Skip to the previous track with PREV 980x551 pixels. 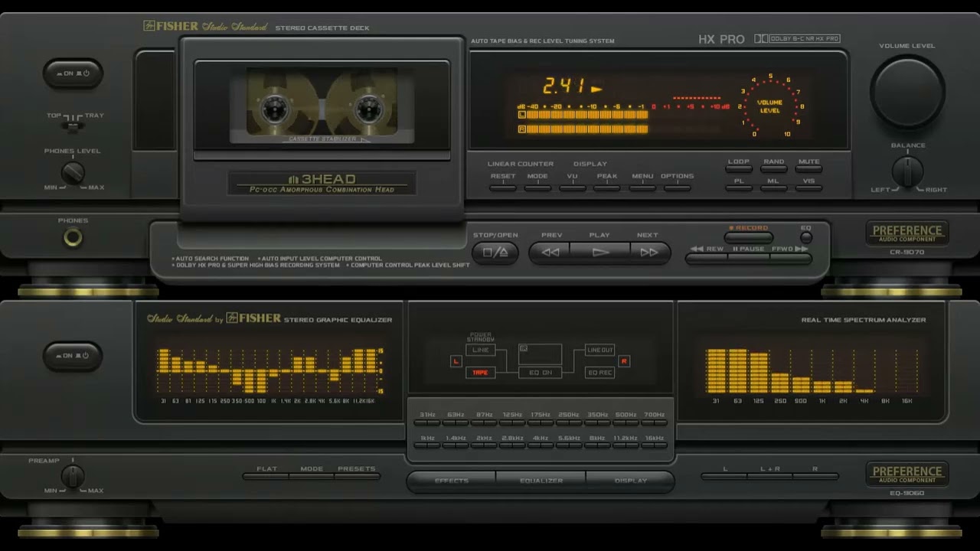[x=550, y=253]
